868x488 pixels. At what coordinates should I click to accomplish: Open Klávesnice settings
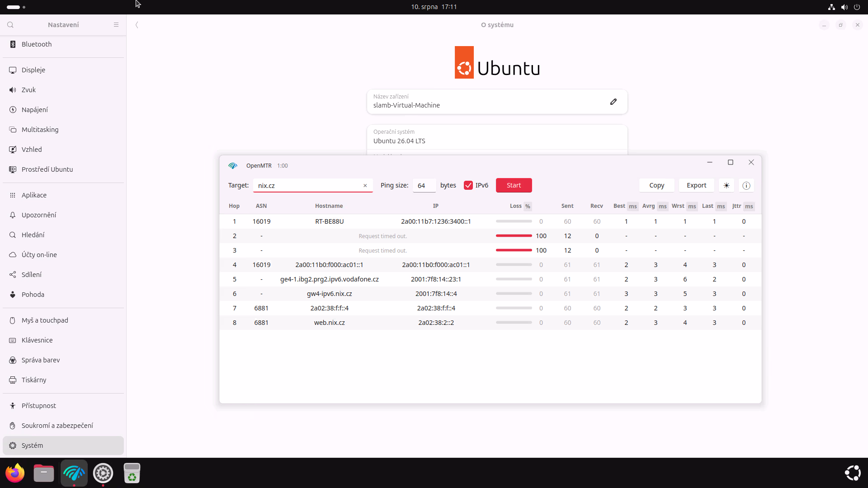coord(63,340)
